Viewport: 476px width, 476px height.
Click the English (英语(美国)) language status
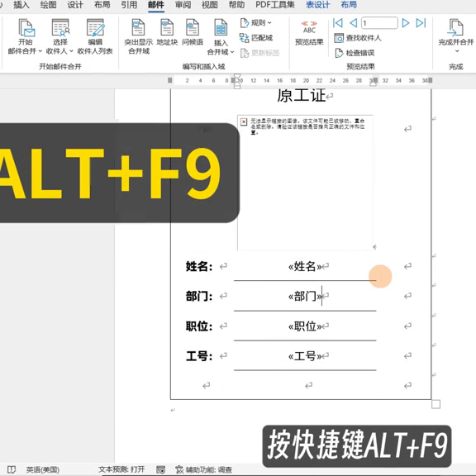[42, 470]
